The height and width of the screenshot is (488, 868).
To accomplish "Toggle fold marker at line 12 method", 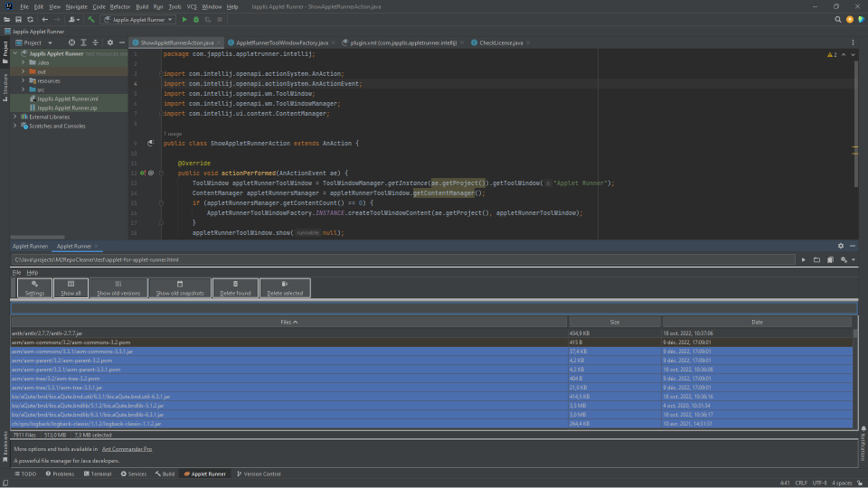I will pyautogui.click(x=161, y=174).
